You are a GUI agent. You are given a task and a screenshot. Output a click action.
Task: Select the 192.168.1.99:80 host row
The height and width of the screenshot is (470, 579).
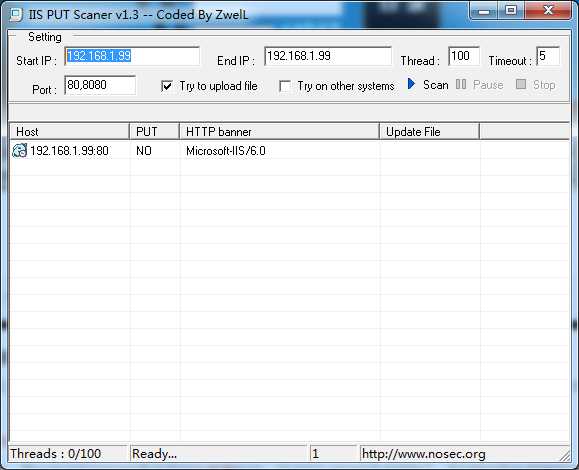pos(290,151)
